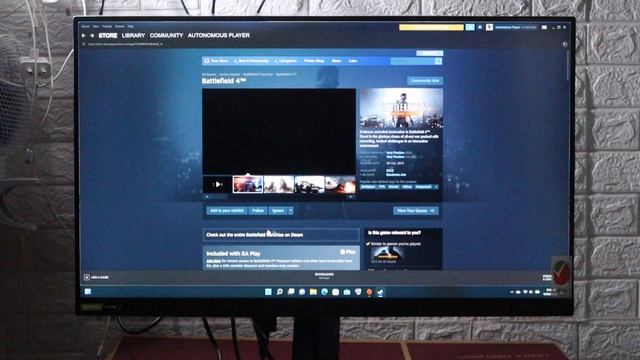
Task: Click the store search input field
Action: (413, 61)
